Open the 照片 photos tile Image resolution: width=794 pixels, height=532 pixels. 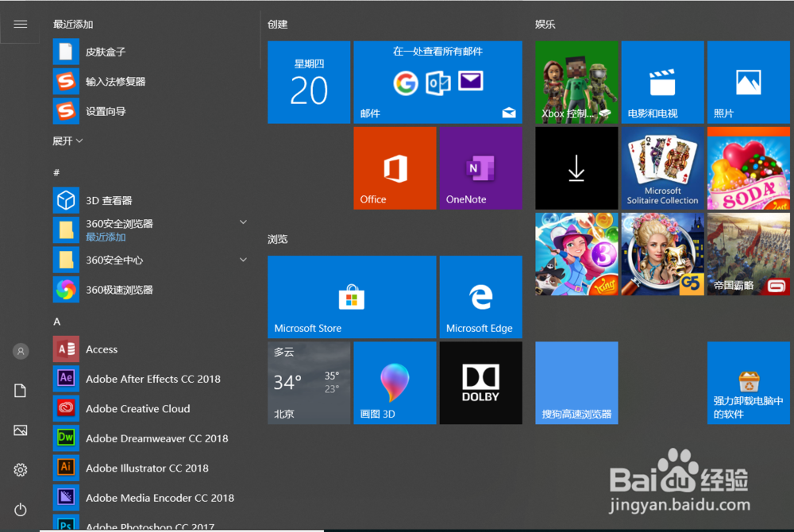[749, 82]
